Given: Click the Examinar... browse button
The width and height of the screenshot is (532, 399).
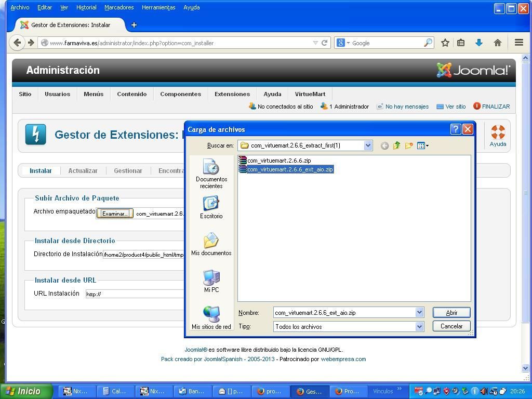Looking at the screenshot, I should [115, 214].
